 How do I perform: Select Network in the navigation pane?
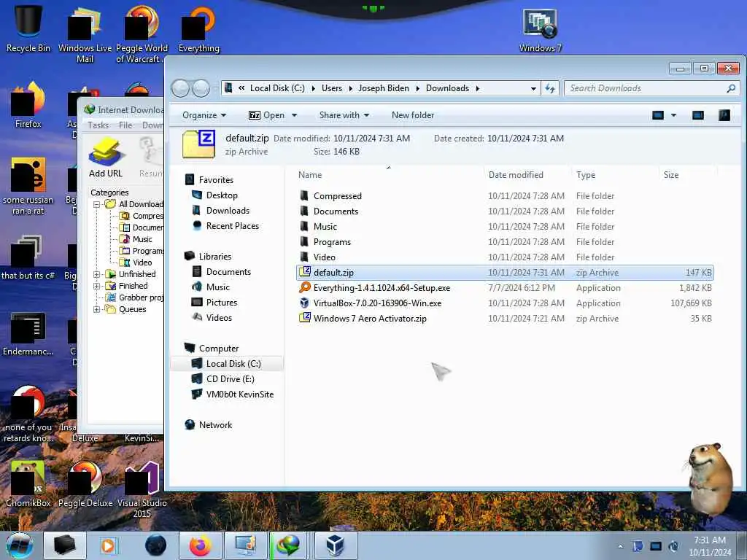pos(215,425)
